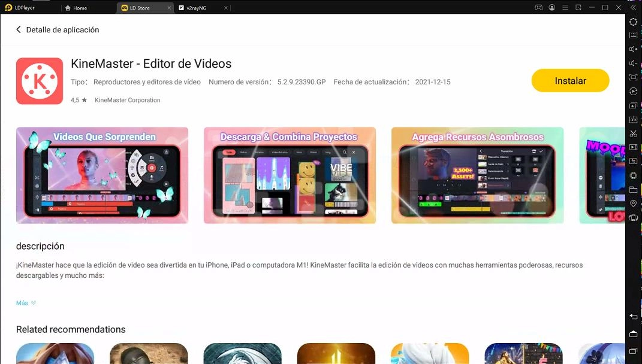This screenshot has height=364, width=642.
Task: Open LDPlayer settings gear in sidebar
Action: point(633,22)
